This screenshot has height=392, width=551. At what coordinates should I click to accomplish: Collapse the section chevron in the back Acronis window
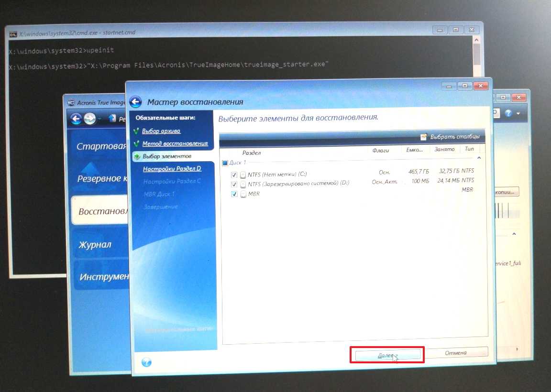pyautogui.click(x=514, y=234)
